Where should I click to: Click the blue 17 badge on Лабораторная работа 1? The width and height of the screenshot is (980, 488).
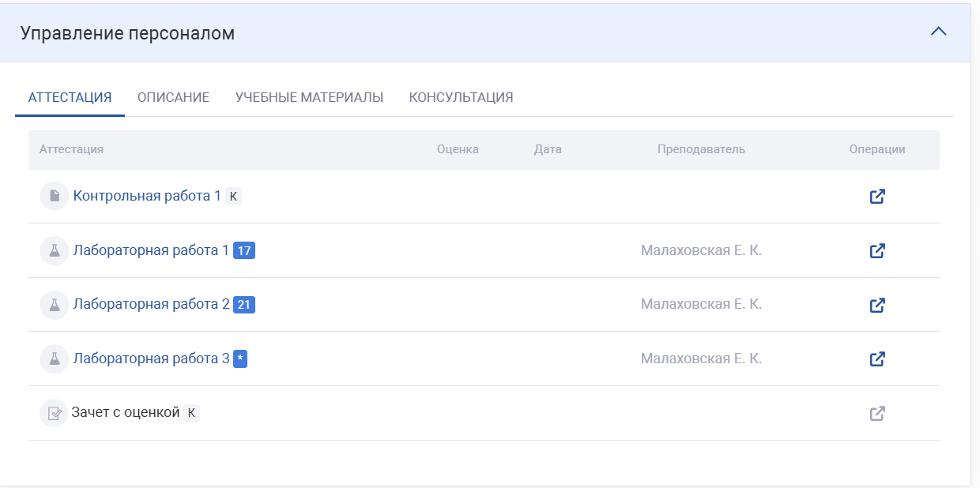point(244,251)
